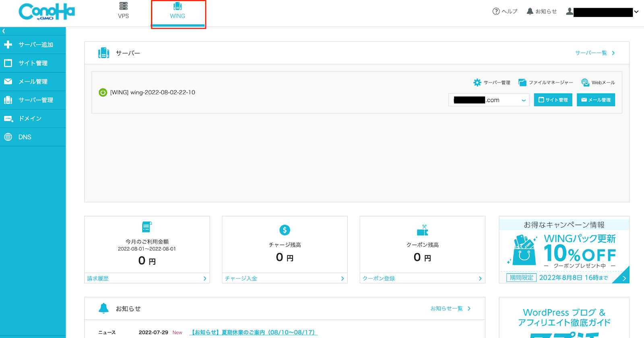Click the WING tab server icon
Image resolution: width=644 pixels, height=338 pixels.
[x=178, y=6]
